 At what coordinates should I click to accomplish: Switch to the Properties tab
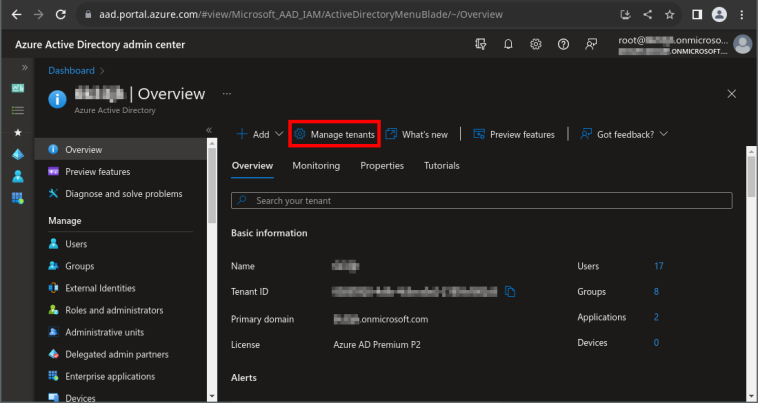click(x=382, y=165)
